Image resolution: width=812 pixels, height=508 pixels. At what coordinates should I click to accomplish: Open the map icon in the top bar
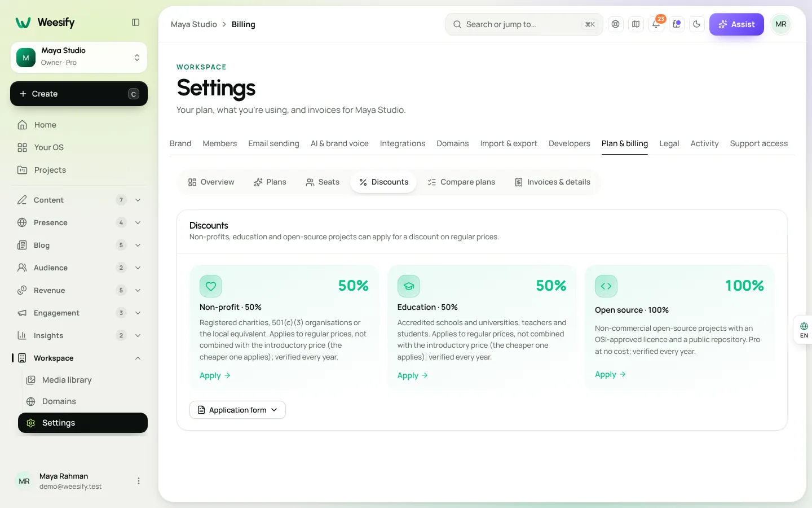click(636, 24)
